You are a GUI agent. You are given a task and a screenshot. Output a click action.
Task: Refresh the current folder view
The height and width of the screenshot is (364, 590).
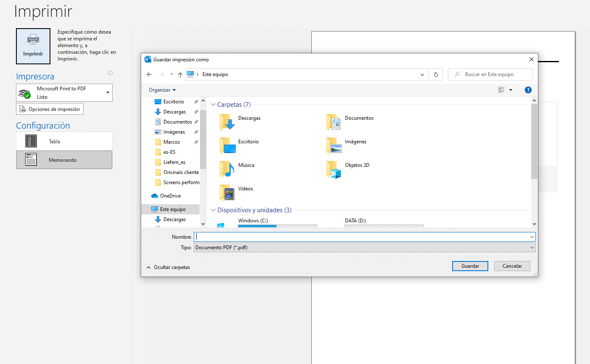(x=436, y=74)
